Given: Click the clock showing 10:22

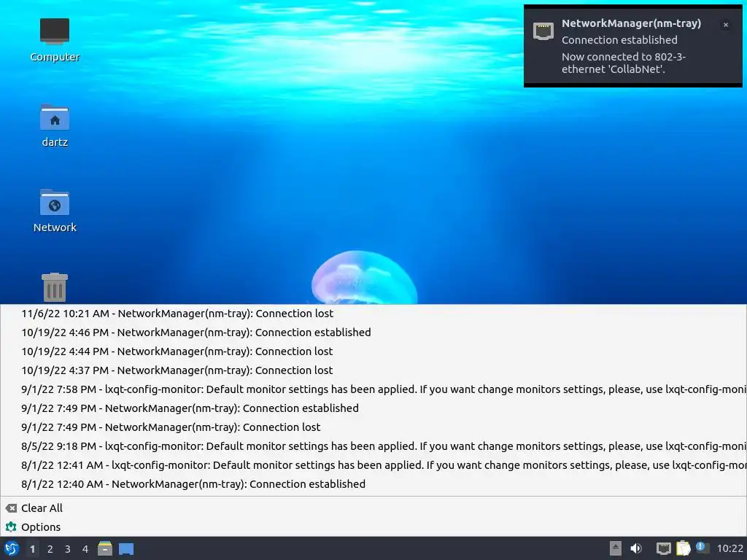Looking at the screenshot, I should [729, 548].
